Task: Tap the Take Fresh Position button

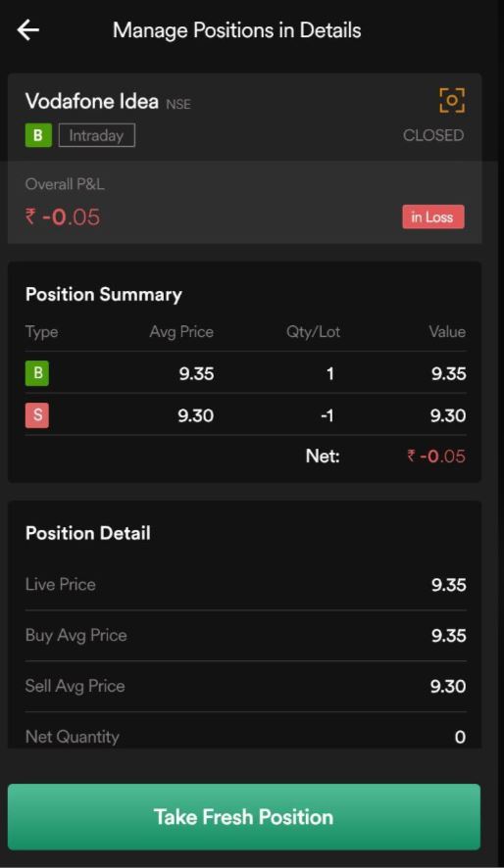Action: (x=244, y=817)
